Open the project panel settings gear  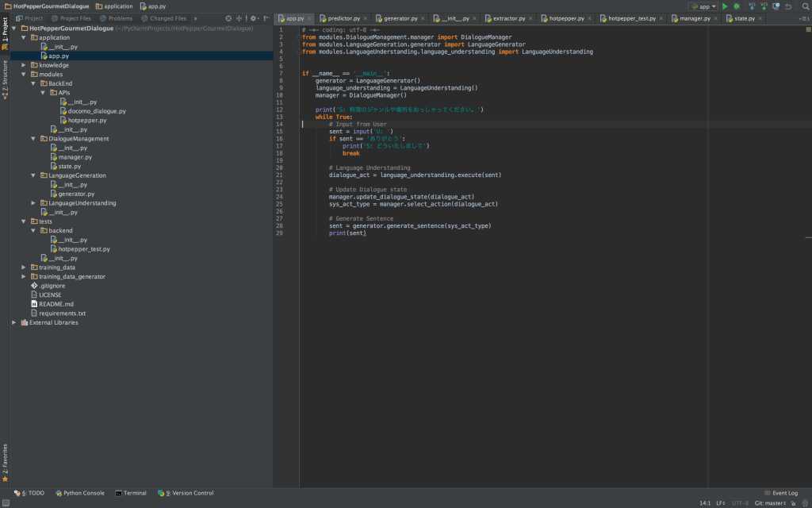click(253, 18)
